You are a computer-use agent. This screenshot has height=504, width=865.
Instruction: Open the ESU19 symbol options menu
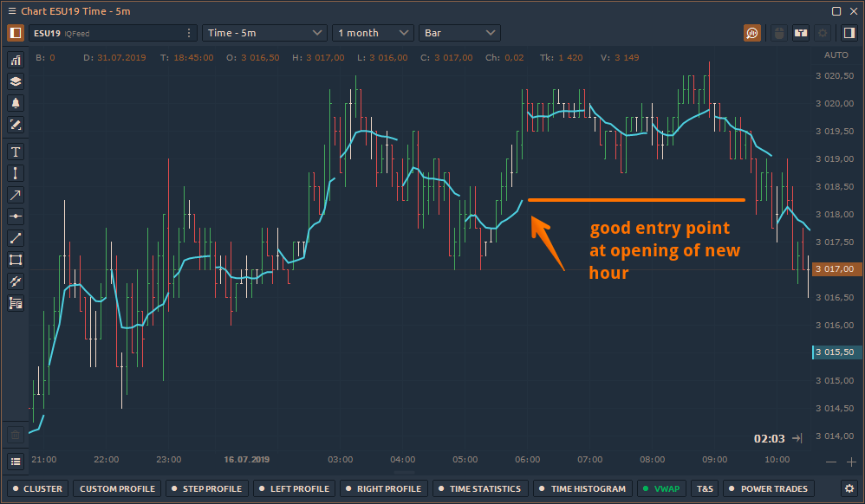click(x=189, y=33)
